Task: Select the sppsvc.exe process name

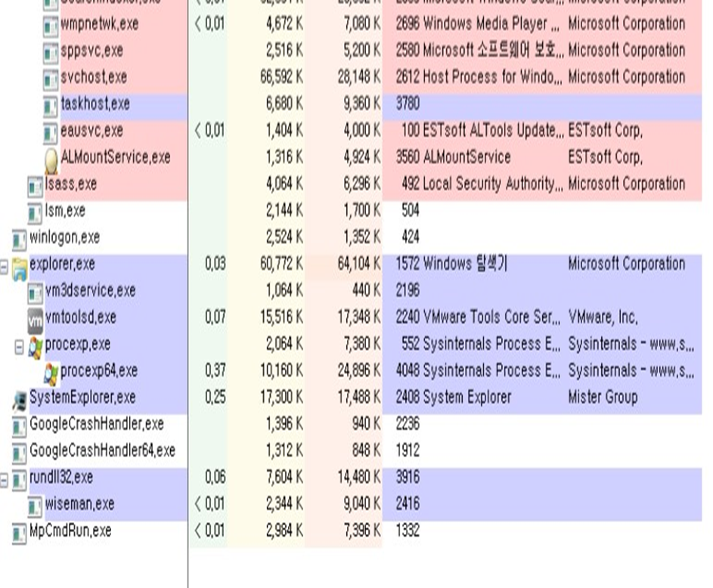Action: [92, 51]
